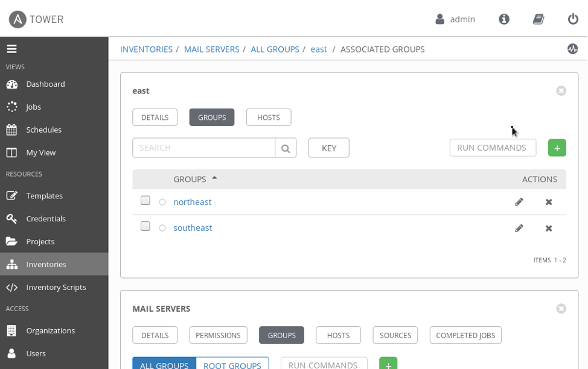Open the northeast group link
The image size is (588, 369).
(x=193, y=202)
